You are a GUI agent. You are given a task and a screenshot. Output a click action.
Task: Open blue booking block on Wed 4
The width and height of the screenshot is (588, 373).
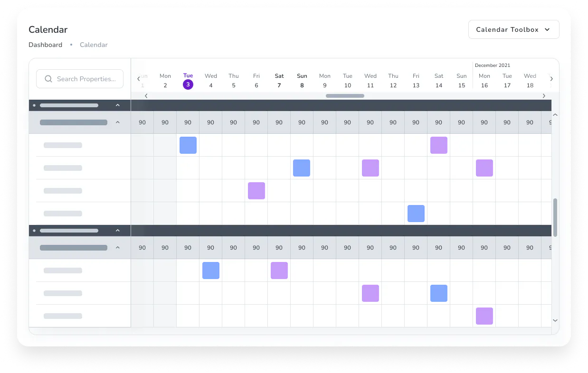pos(211,270)
